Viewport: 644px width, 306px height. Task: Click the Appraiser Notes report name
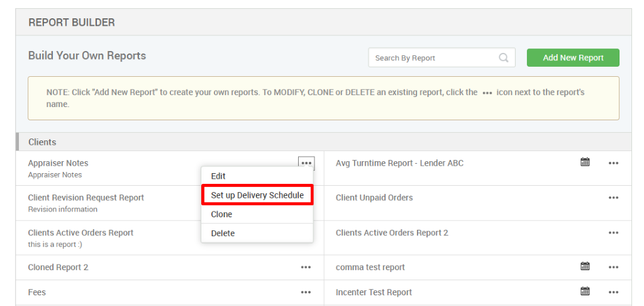coord(58,163)
